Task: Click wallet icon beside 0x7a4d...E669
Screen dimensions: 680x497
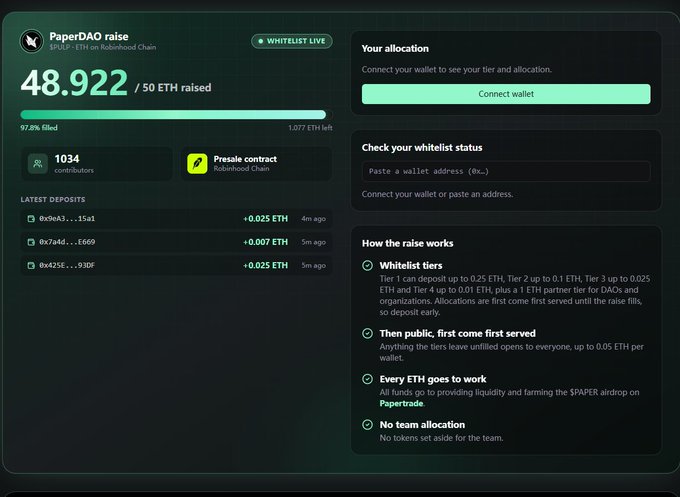Action: (31, 242)
